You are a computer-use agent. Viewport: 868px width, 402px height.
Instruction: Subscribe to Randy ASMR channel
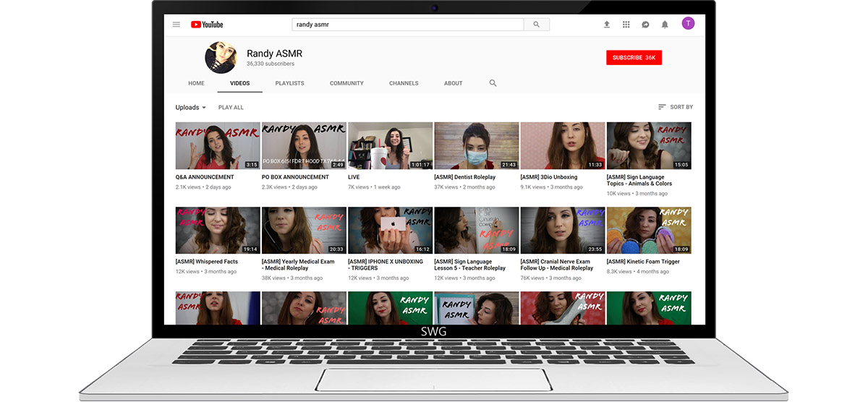coord(634,57)
